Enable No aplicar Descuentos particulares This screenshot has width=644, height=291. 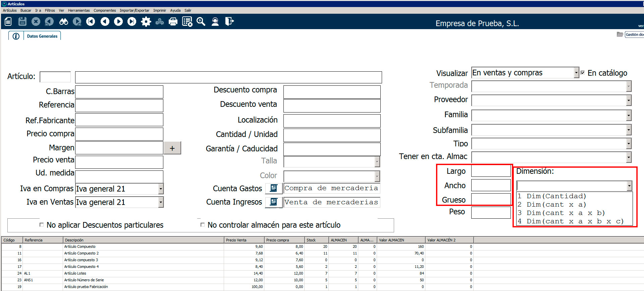point(42,225)
